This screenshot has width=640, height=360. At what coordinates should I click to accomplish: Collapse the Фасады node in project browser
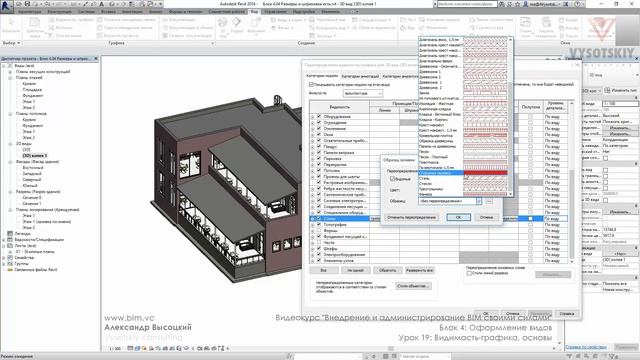[x=10, y=162]
